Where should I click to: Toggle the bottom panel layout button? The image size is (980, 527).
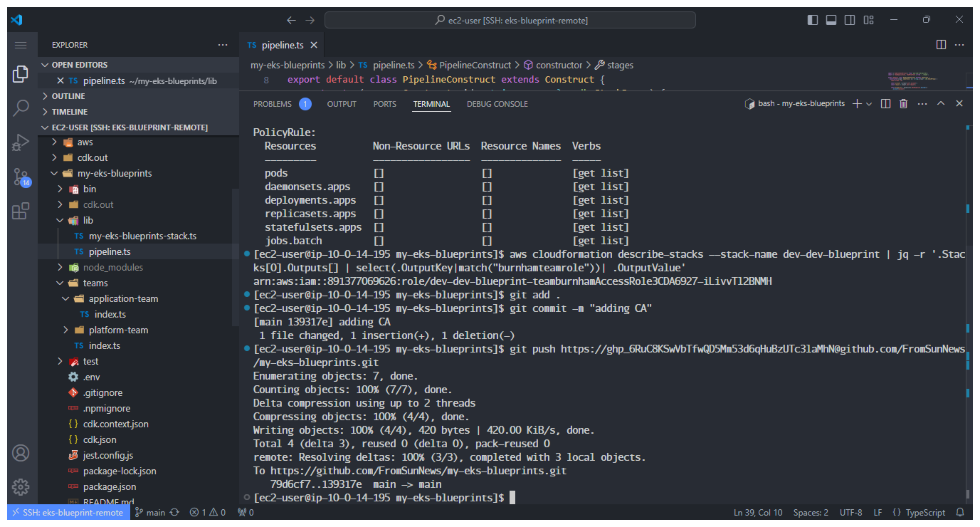point(831,20)
